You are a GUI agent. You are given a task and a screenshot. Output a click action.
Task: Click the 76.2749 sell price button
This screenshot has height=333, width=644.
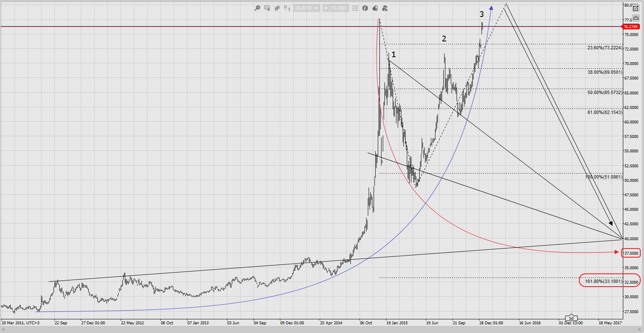click(306, 8)
